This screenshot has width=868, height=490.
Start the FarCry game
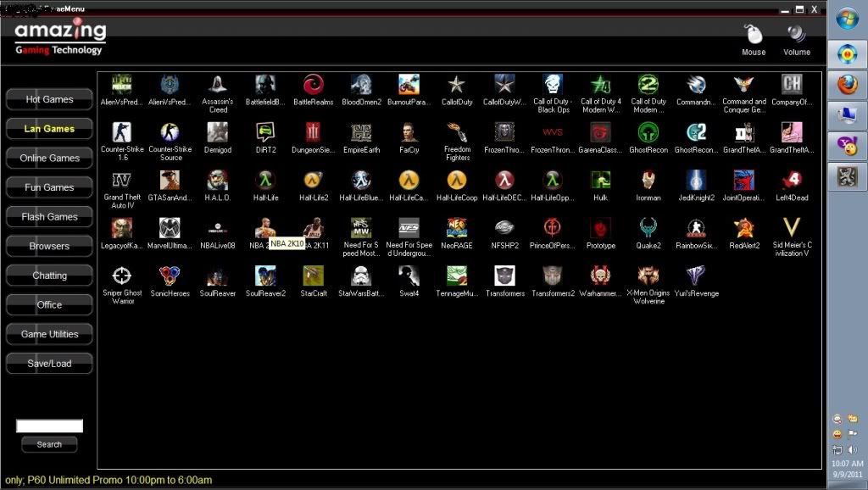(x=409, y=133)
